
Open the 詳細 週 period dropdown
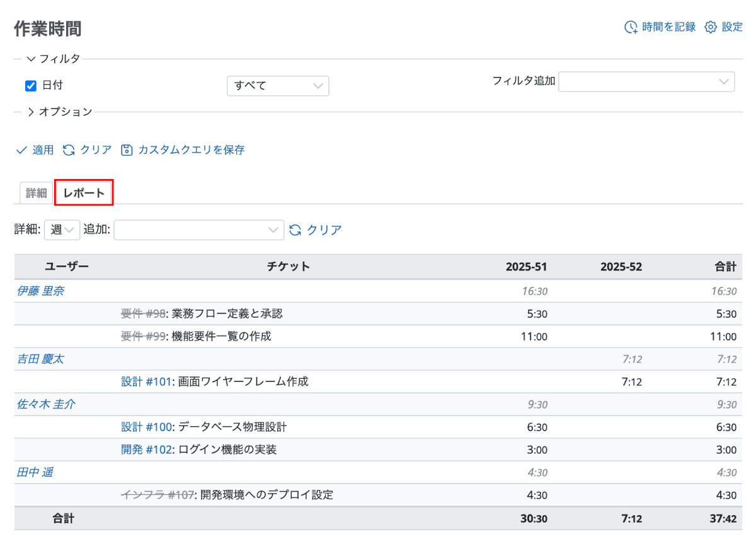coord(62,230)
